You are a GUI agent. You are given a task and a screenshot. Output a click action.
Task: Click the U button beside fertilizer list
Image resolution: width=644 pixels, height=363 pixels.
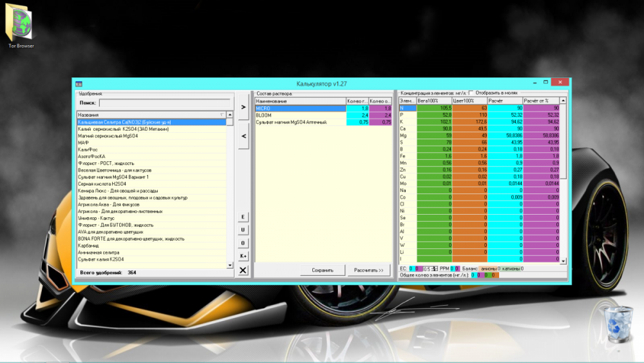tap(243, 230)
